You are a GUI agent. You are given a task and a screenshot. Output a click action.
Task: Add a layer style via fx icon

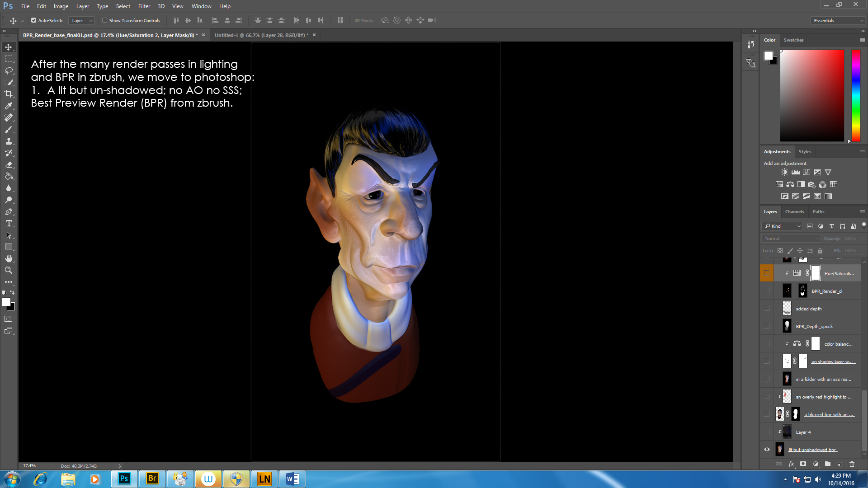791,464
